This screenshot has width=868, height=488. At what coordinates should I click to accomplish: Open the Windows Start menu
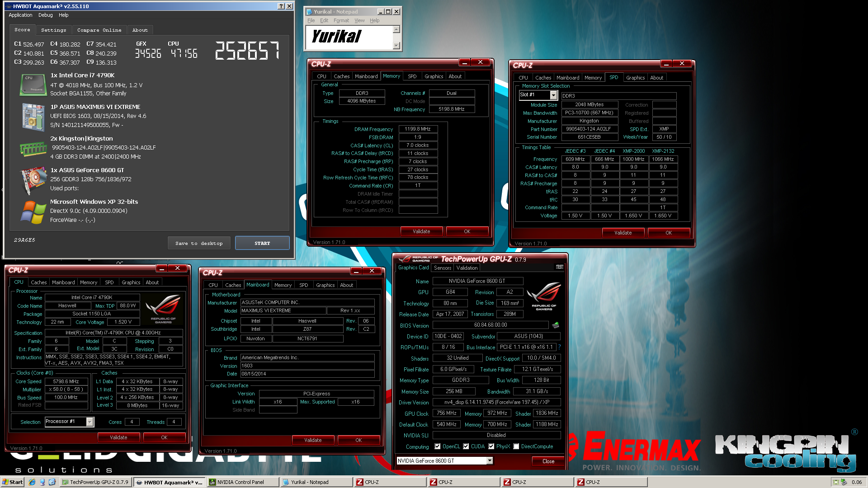[x=13, y=482]
